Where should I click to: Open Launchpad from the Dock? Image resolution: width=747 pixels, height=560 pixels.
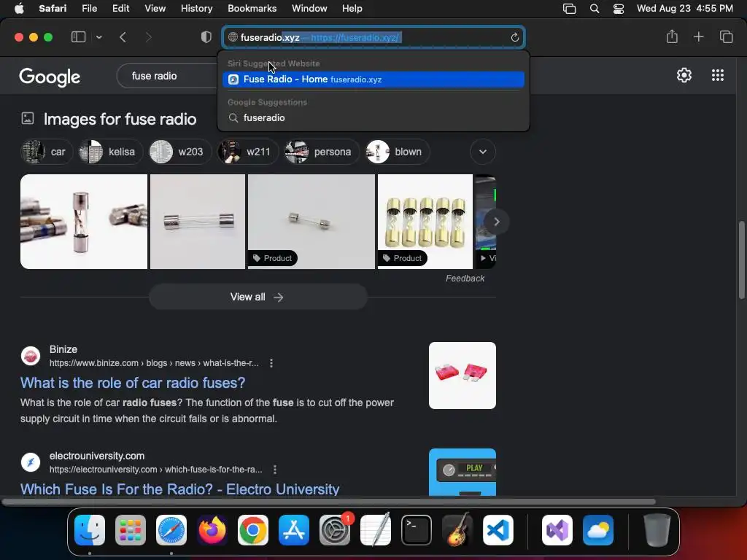[131, 530]
